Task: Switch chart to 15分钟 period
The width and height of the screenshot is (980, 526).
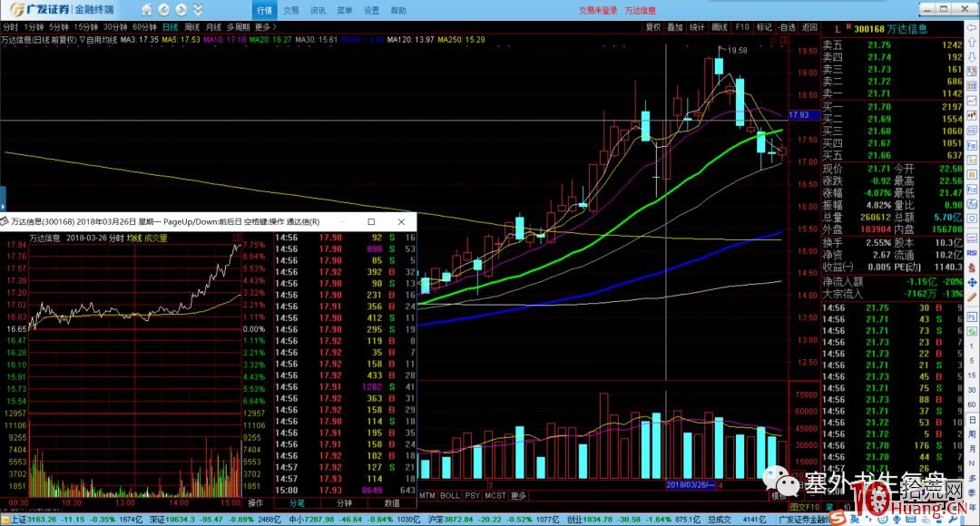Action: (86, 27)
